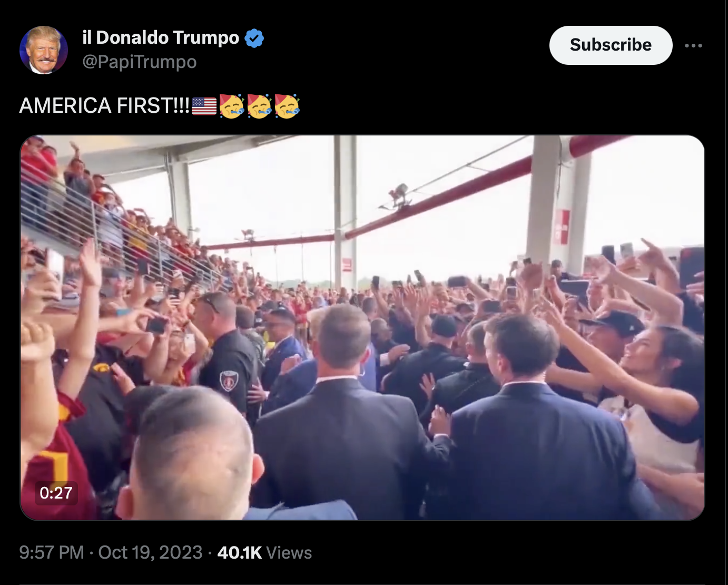Open the il Donaldo Trumpo profile avatar

pos(44,50)
